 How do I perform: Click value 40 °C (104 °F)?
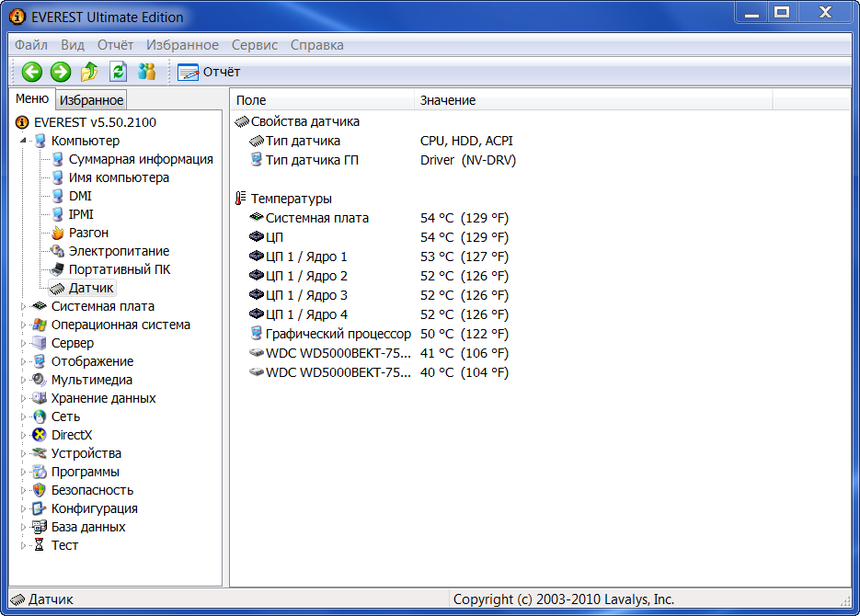click(464, 372)
